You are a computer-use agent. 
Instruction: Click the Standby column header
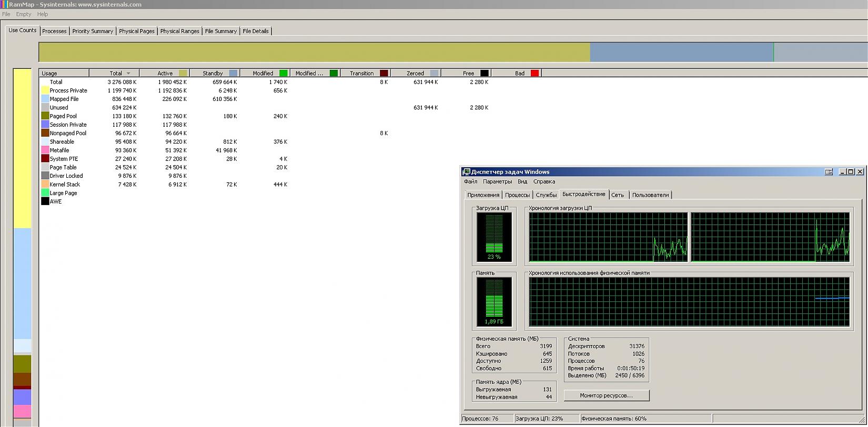[x=213, y=74]
